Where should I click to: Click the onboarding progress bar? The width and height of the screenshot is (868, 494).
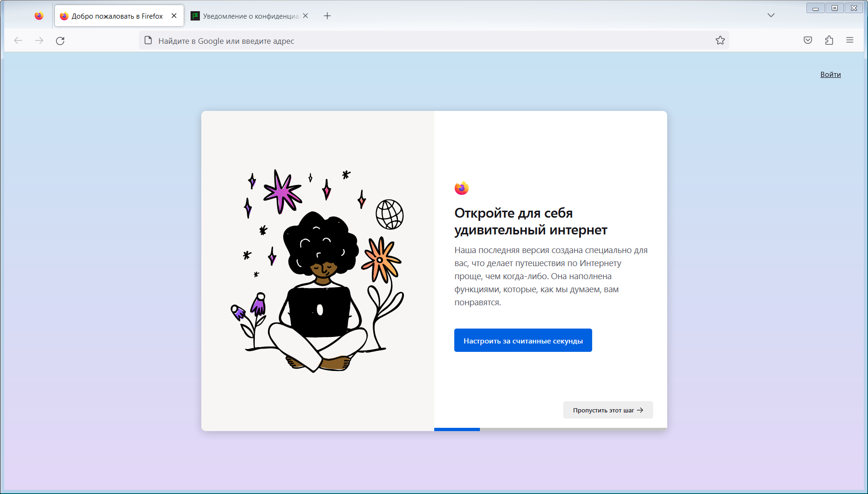(x=550, y=429)
